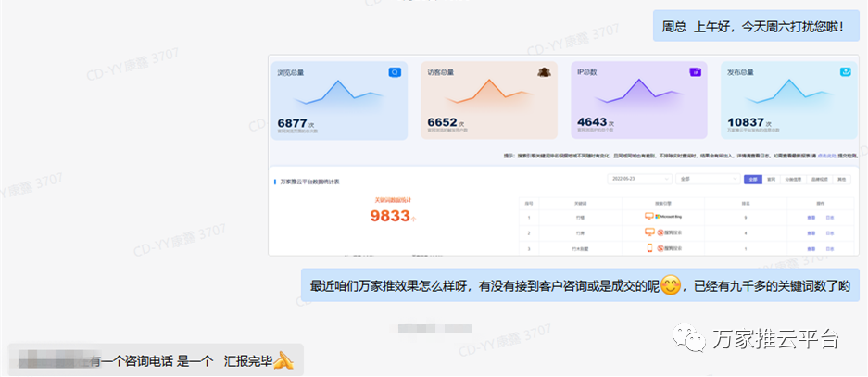
Task: Click the Microsoft Bing logo in row 1
Action: point(668,216)
